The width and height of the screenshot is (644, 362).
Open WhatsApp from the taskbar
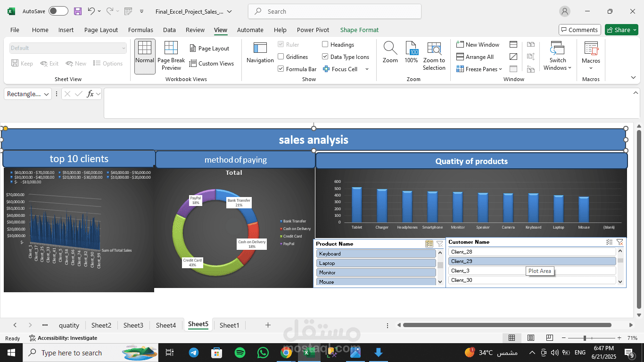coord(263,353)
